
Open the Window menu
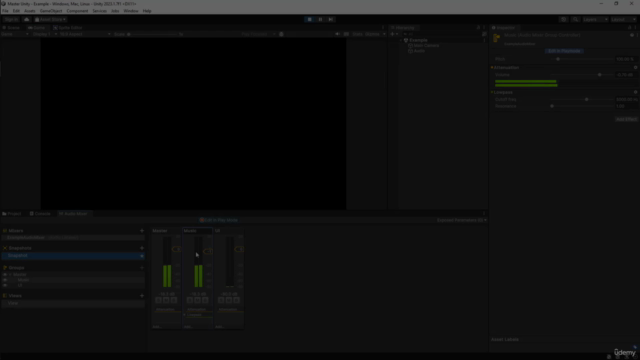click(x=131, y=11)
